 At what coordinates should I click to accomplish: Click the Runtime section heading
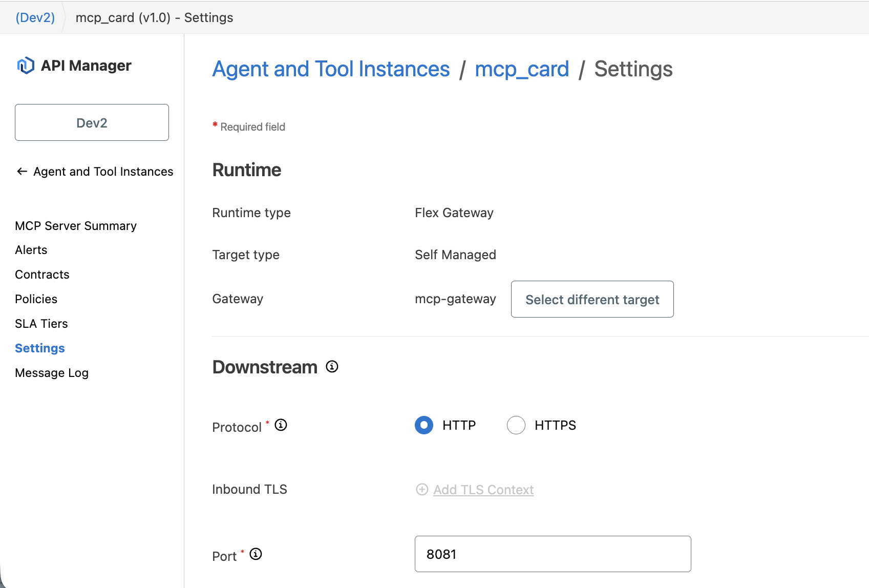click(x=247, y=170)
